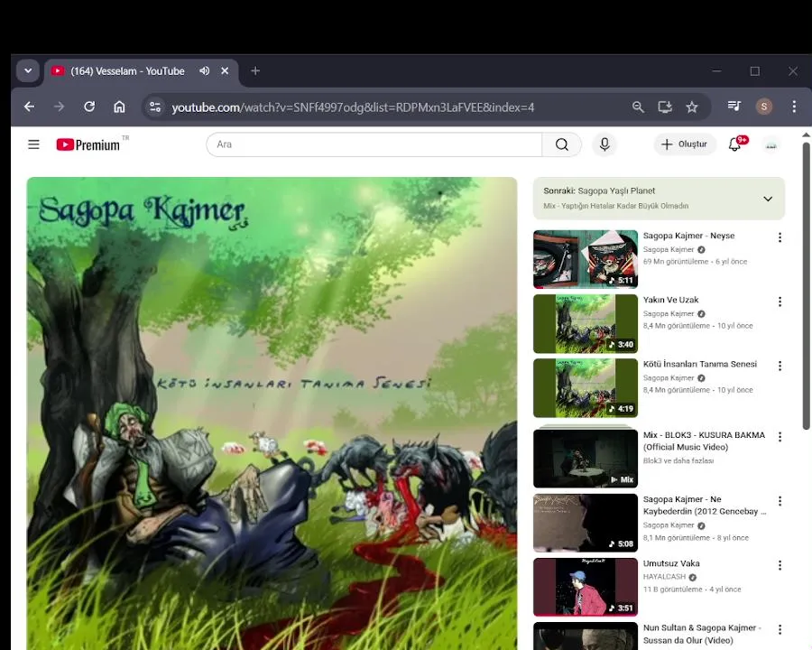The height and width of the screenshot is (650, 812).
Task: Select the '(164) Vesselam - YouTube' tab
Action: [141, 71]
